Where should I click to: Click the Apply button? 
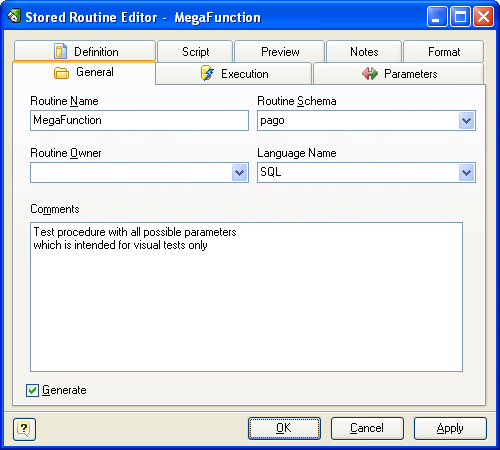[x=450, y=428]
